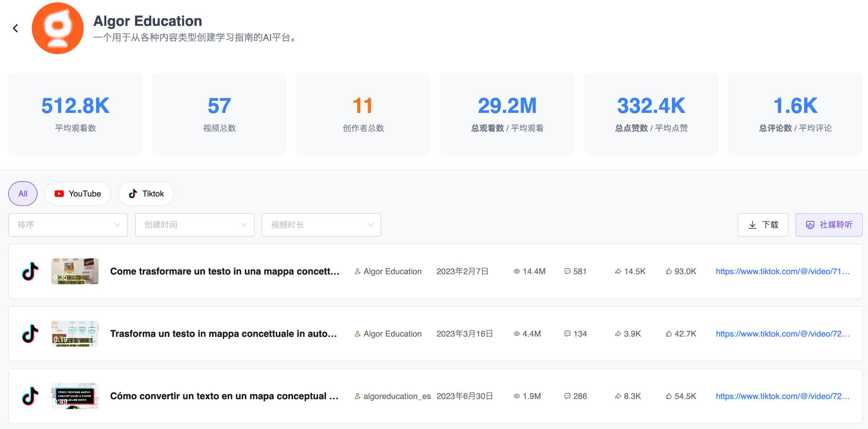Image resolution: width=868 pixels, height=429 pixels.
Task: Click the 512.8K 平均观看数 stat card
Action: tap(75, 114)
